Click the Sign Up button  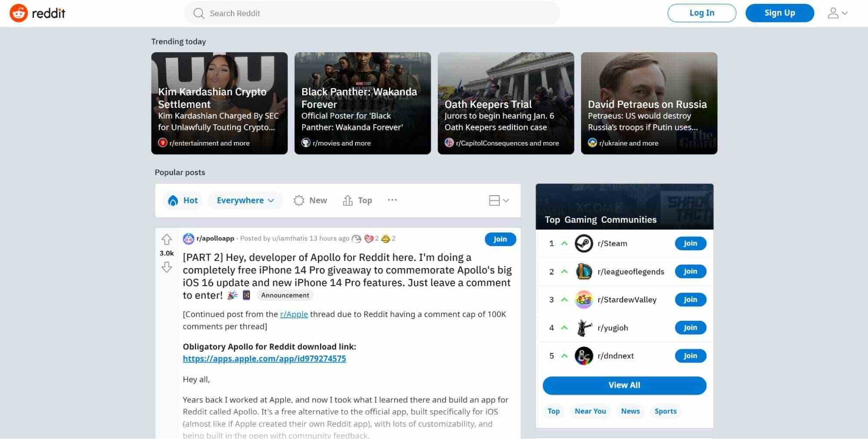pos(779,13)
